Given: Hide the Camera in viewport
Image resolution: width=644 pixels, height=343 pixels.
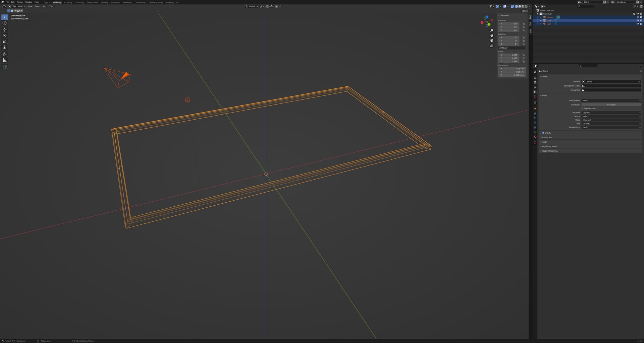Looking at the screenshot, I should (638, 17).
